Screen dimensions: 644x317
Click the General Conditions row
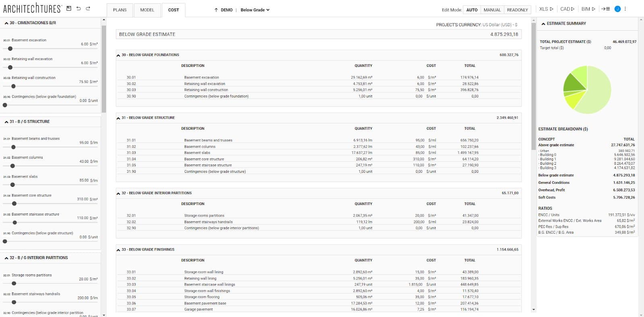tap(586, 183)
